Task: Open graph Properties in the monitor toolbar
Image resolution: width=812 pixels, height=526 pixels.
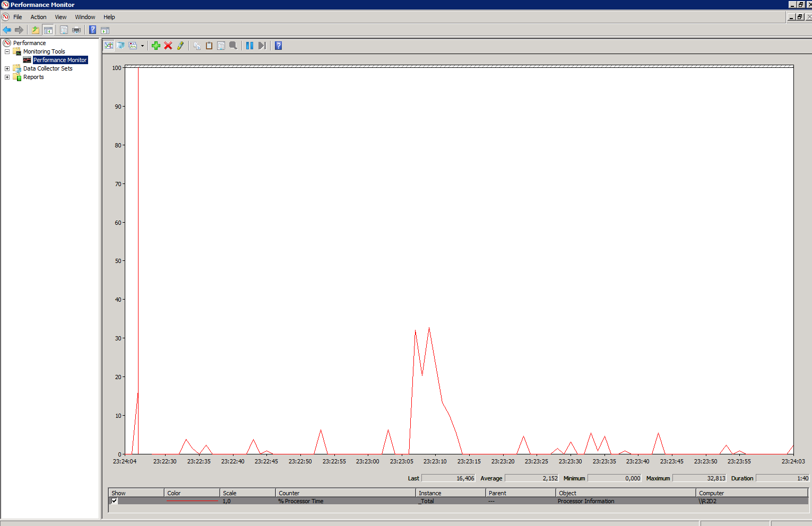Action: (221, 46)
